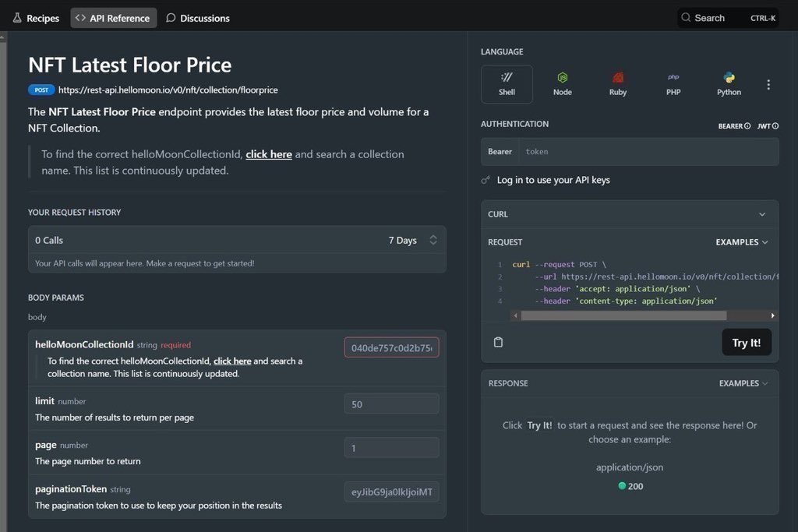798x532 pixels.
Task: Click the paginationToken input field
Action: pos(391,491)
